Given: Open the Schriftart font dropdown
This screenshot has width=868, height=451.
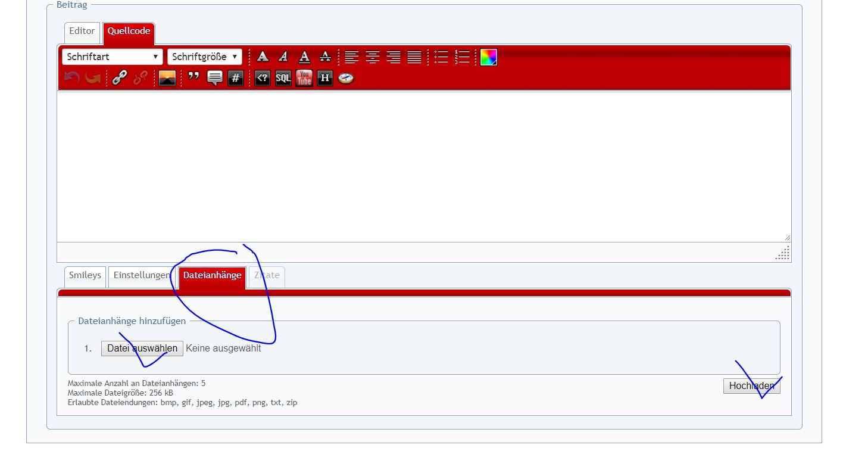Looking at the screenshot, I should coord(112,57).
